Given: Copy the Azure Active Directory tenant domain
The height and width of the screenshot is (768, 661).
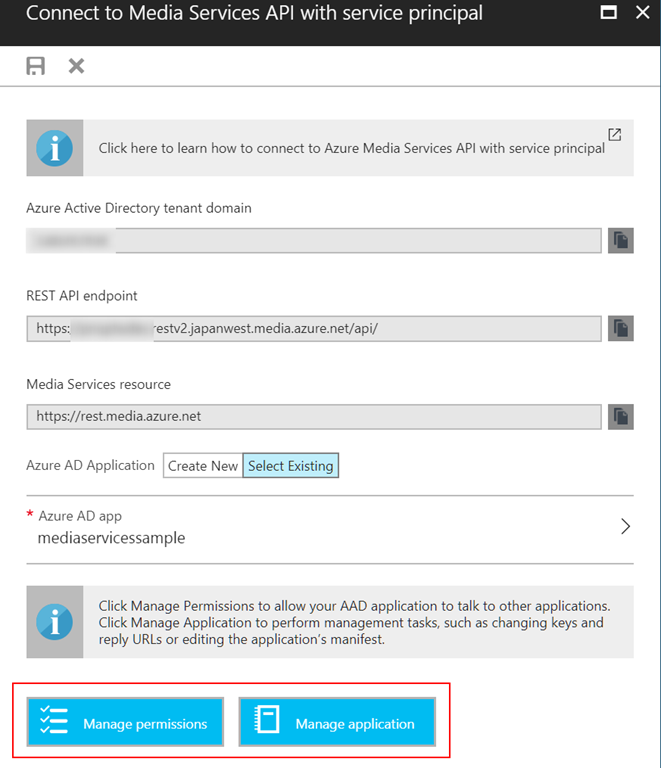Looking at the screenshot, I should tap(621, 240).
